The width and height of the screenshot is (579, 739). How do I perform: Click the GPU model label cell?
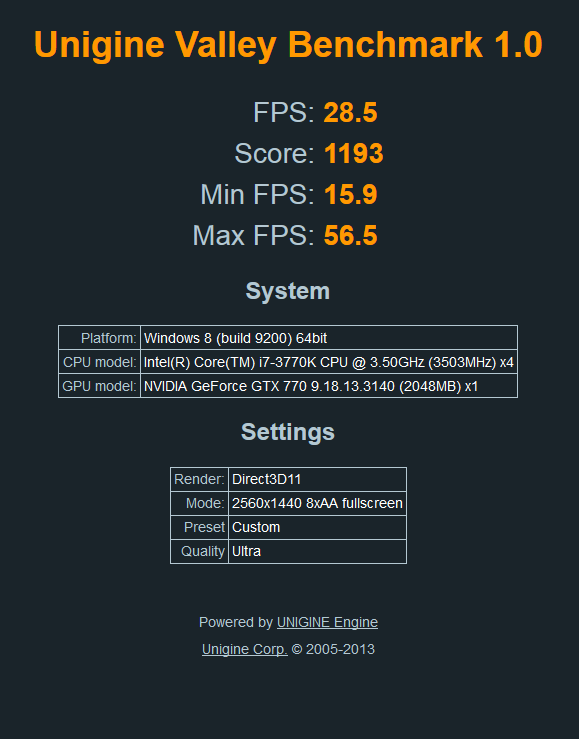point(99,386)
